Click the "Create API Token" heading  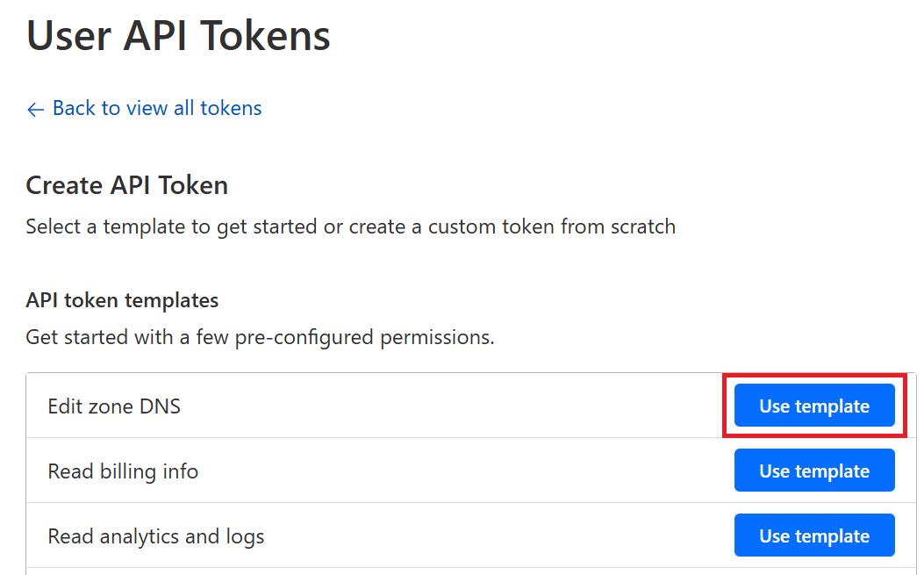tap(127, 185)
